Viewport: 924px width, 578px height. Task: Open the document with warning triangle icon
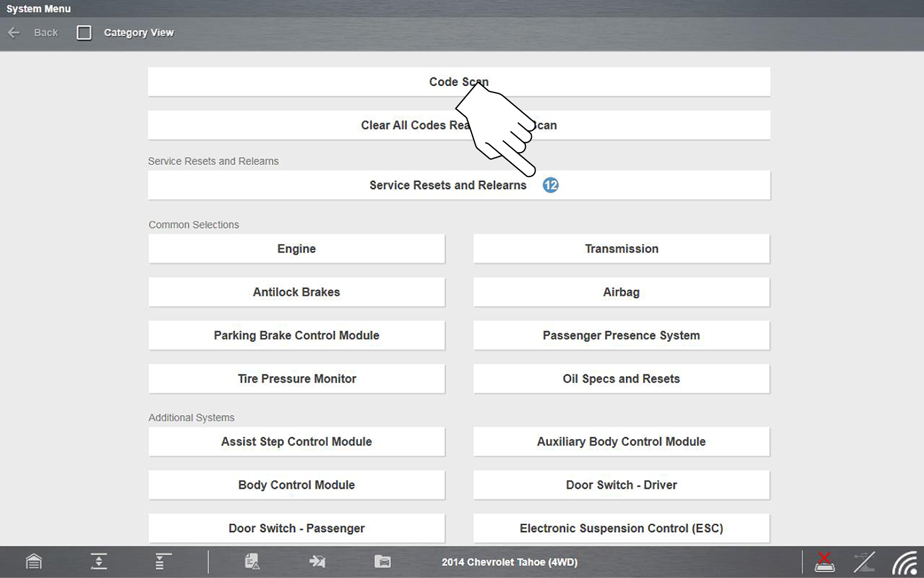point(252,562)
